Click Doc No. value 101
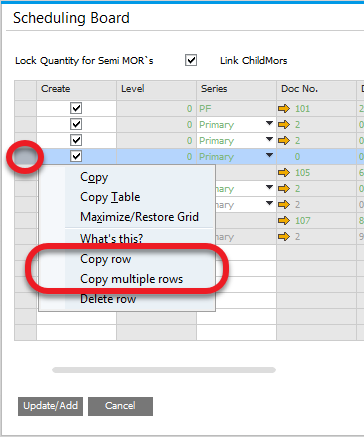364x437 pixels. click(302, 109)
